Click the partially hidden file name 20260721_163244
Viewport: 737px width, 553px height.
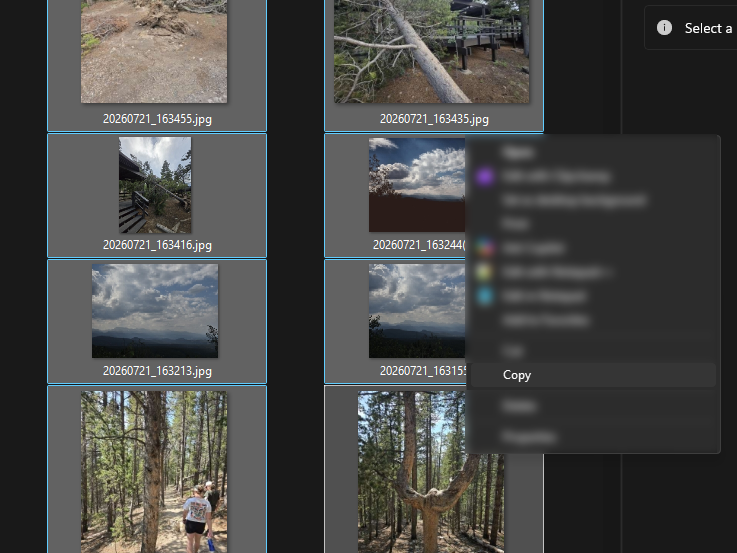419,245
